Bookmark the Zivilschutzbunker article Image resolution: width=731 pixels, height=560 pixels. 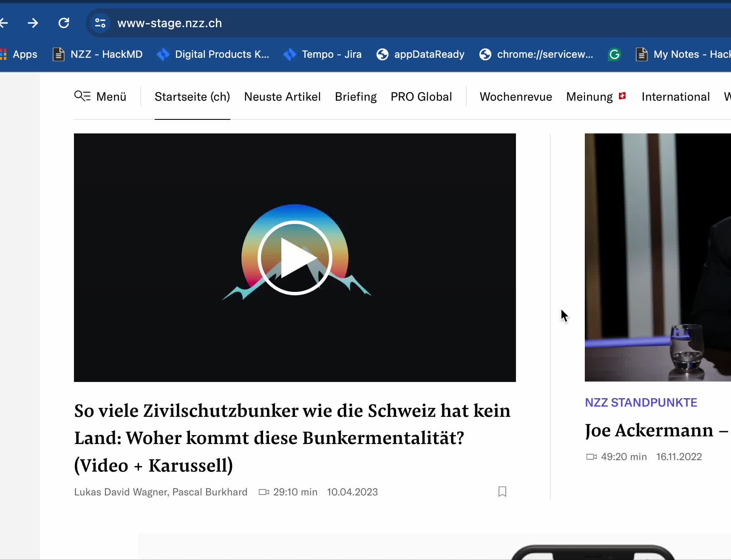point(502,492)
